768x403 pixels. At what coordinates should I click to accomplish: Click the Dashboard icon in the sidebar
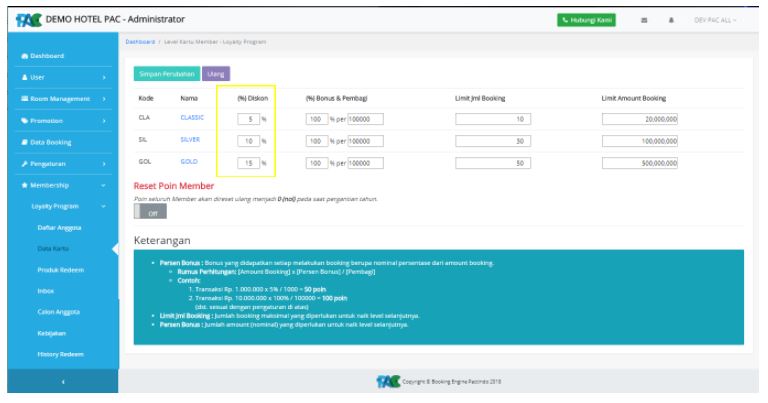[24, 56]
